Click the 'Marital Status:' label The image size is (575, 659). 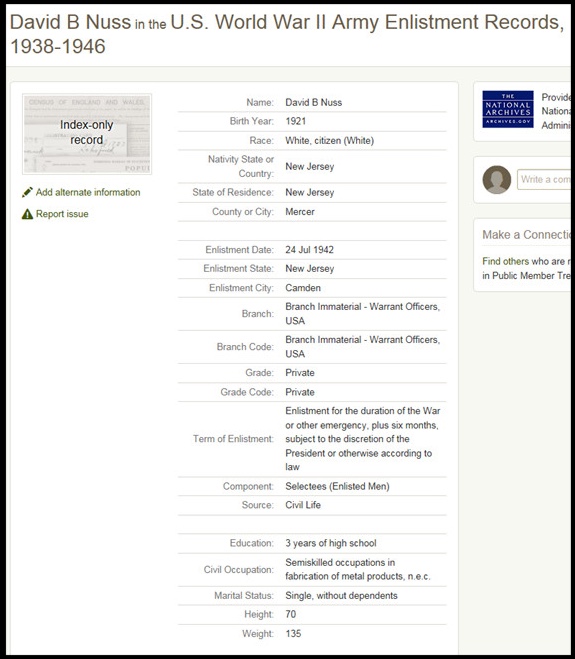244,596
